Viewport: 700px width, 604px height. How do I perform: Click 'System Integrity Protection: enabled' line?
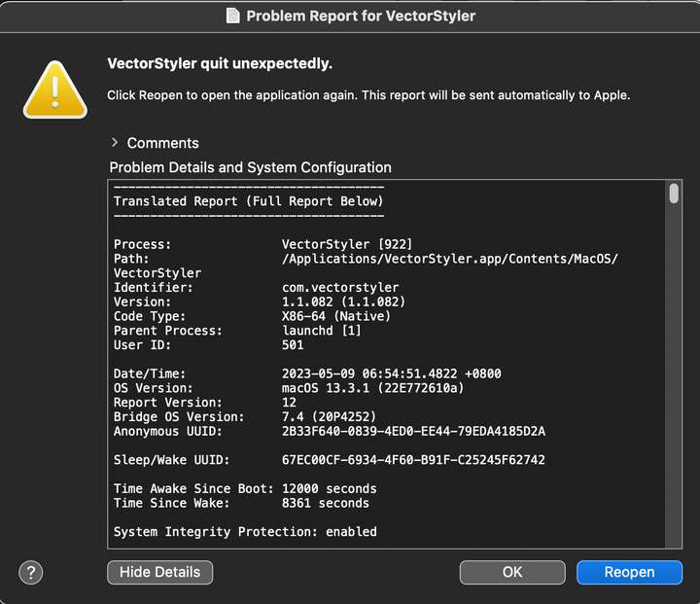[x=245, y=532]
